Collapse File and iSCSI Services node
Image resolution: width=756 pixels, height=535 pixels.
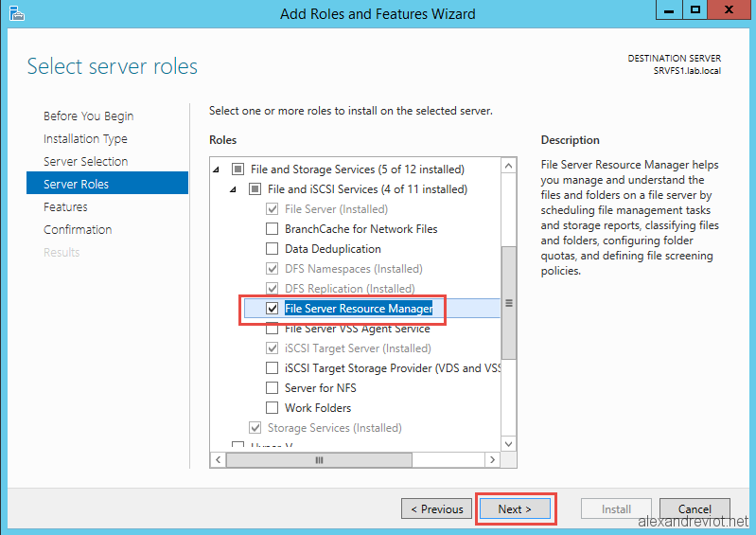point(233,189)
